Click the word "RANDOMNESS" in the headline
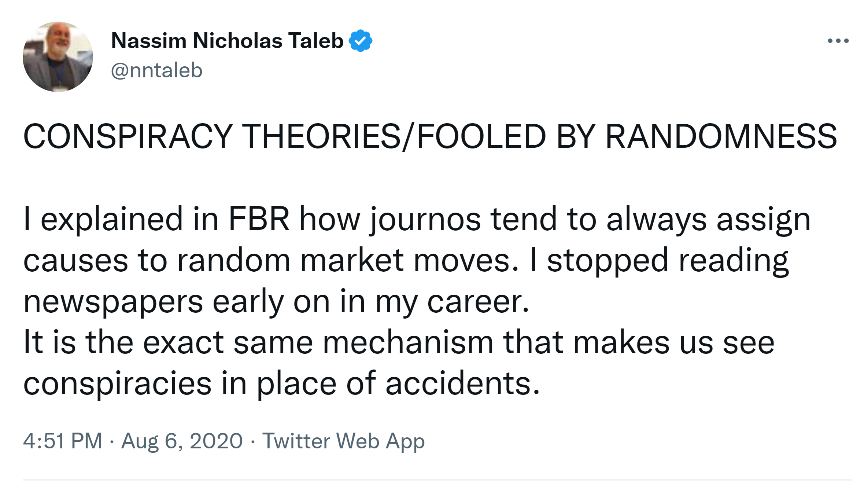The image size is (868, 492). pyautogui.click(x=721, y=136)
